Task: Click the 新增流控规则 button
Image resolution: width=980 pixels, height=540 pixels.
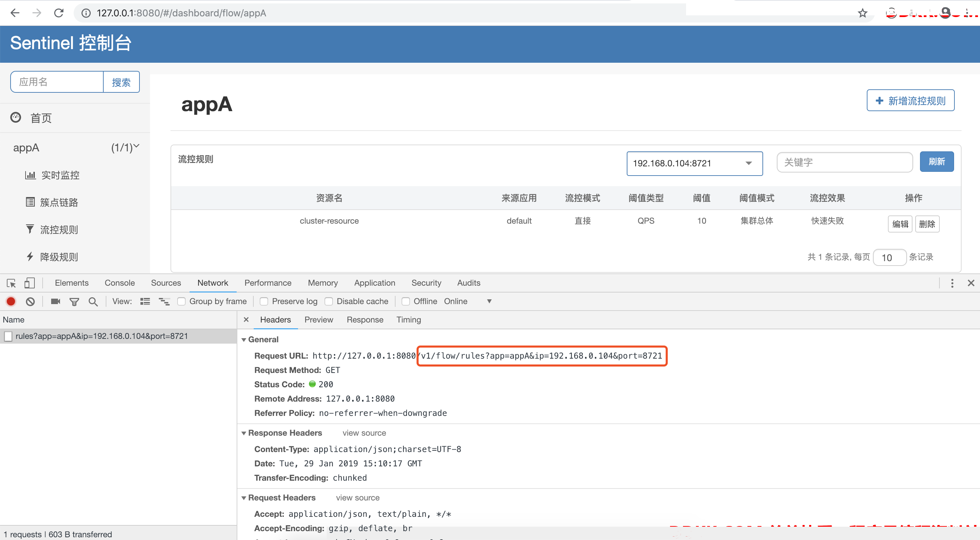Action: (910, 100)
